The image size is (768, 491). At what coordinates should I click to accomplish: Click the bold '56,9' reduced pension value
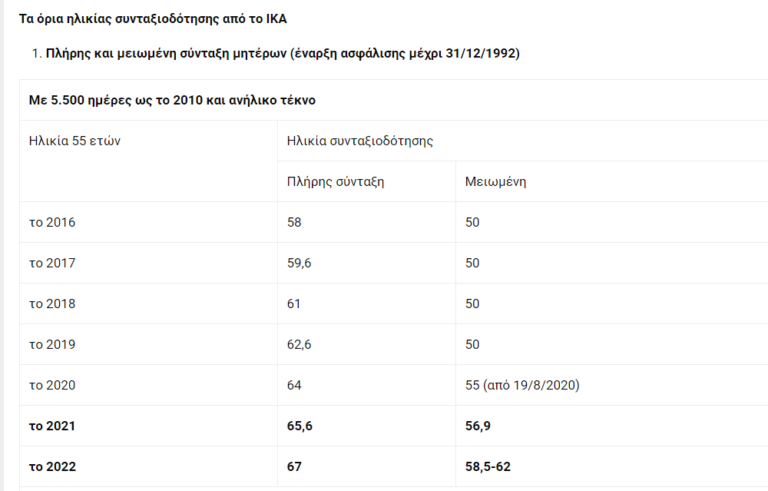[x=479, y=426]
